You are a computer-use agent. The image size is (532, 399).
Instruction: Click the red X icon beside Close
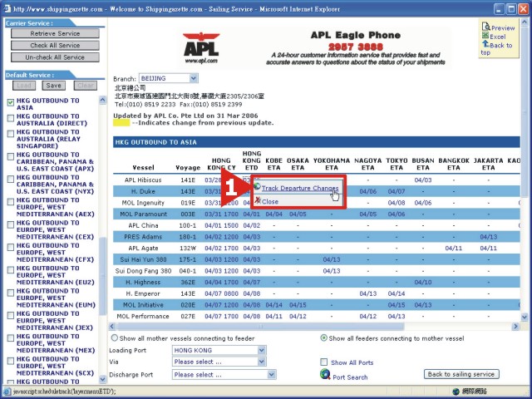pyautogui.click(x=258, y=200)
